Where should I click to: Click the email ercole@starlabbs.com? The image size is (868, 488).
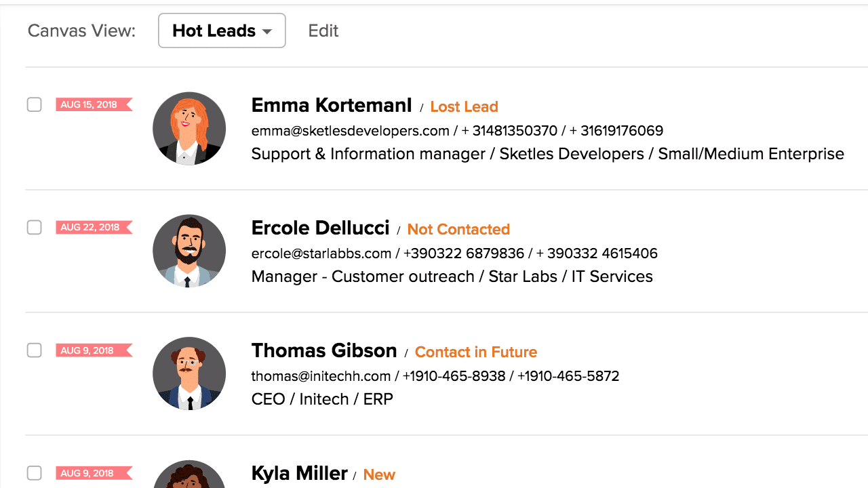click(321, 253)
